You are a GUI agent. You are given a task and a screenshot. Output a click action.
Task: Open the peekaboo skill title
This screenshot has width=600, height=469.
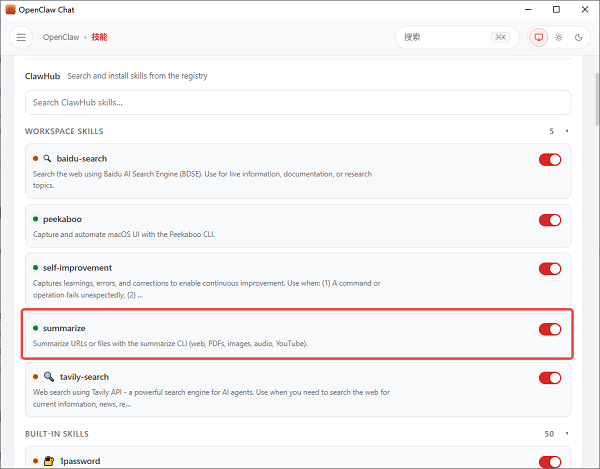[62, 219]
